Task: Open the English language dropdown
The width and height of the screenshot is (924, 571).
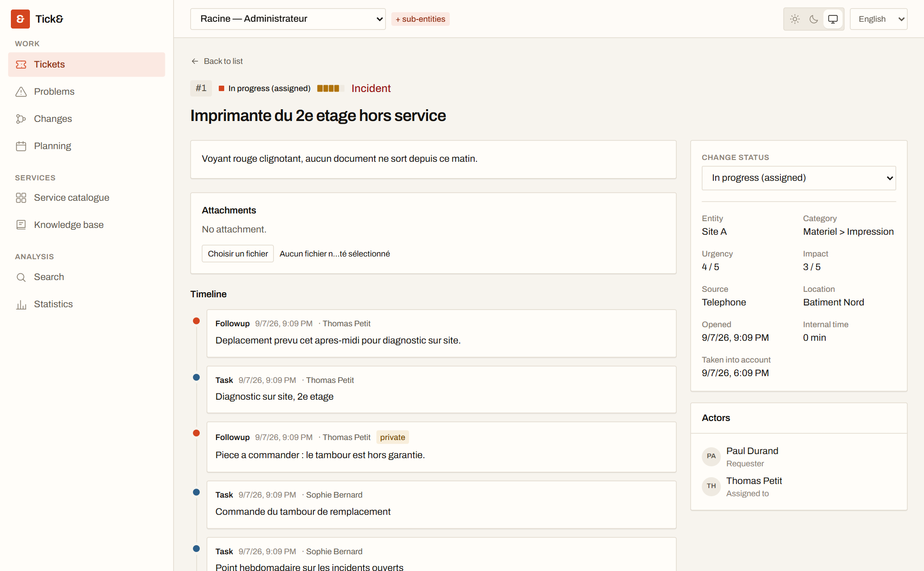Action: tap(879, 19)
